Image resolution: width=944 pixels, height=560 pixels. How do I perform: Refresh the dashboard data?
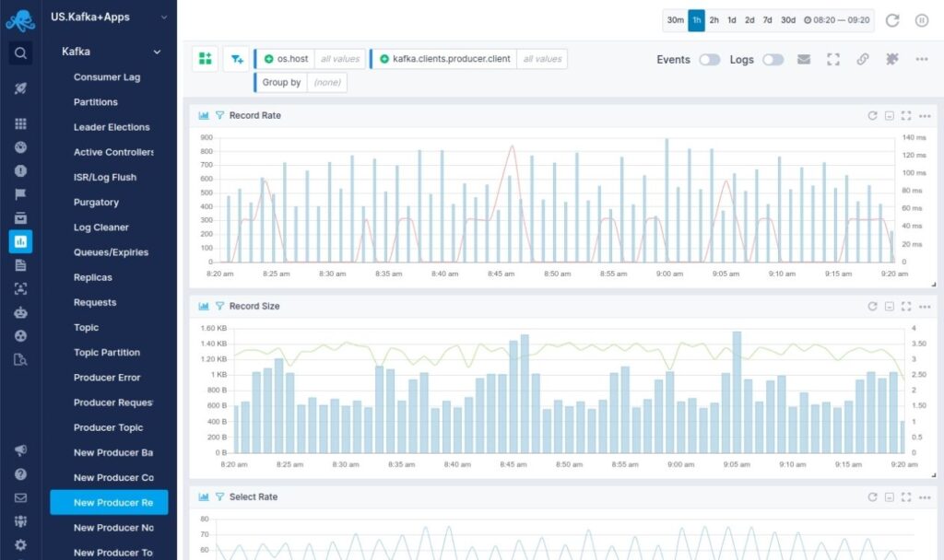pos(892,20)
